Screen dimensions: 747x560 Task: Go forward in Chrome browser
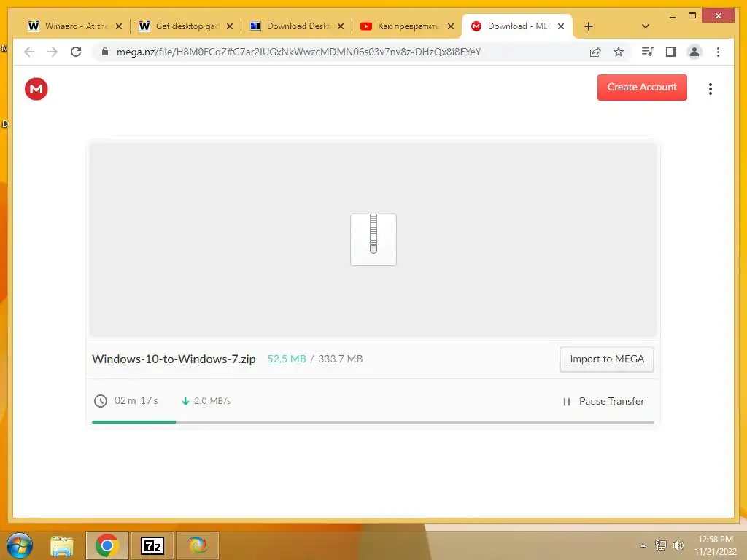tap(52, 52)
